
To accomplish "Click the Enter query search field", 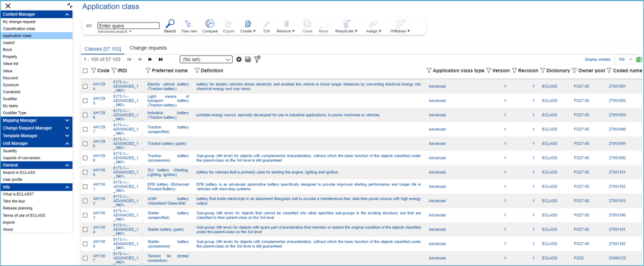I will tap(128, 25).
